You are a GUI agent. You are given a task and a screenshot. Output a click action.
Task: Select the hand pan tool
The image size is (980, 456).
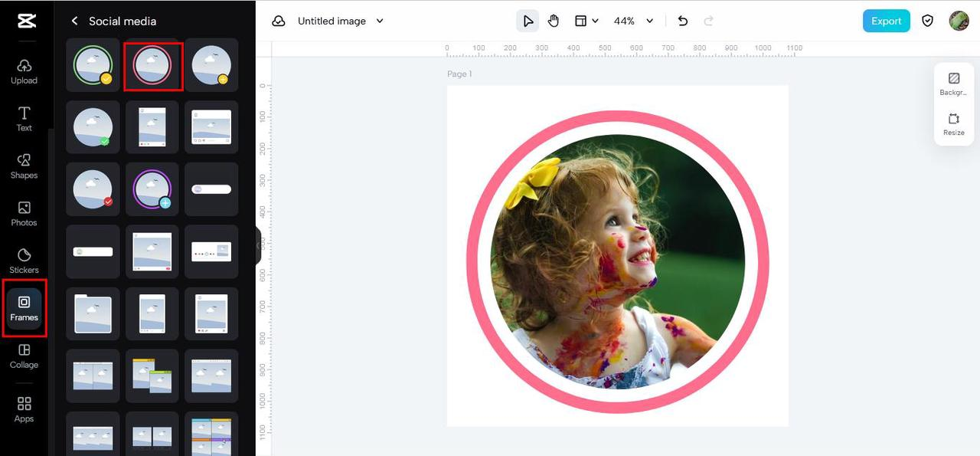coord(554,21)
